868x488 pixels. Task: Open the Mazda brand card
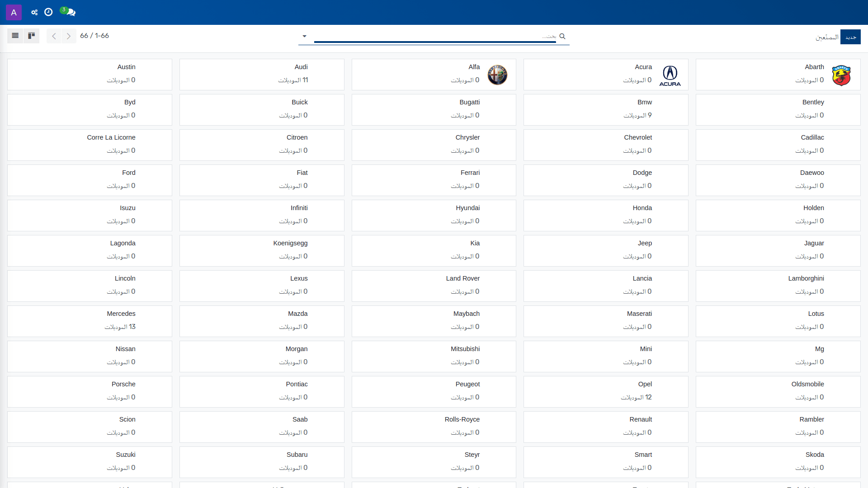(x=262, y=321)
